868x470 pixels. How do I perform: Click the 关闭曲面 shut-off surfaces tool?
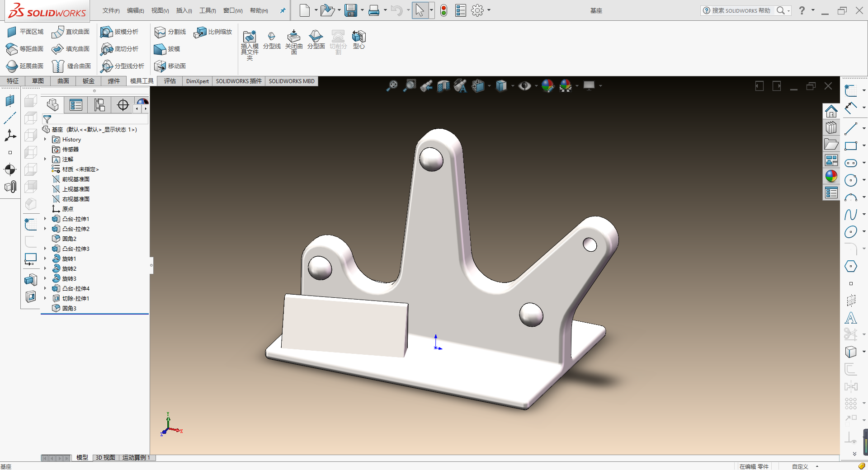click(x=294, y=42)
